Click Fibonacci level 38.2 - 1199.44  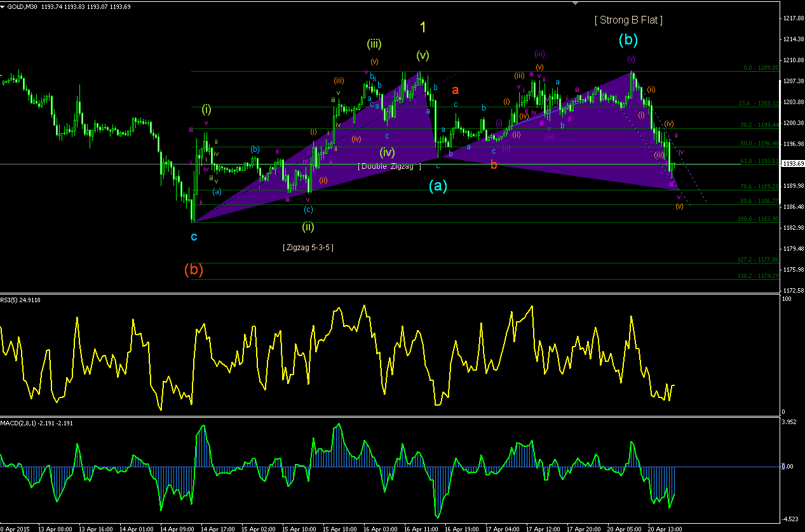point(759,125)
